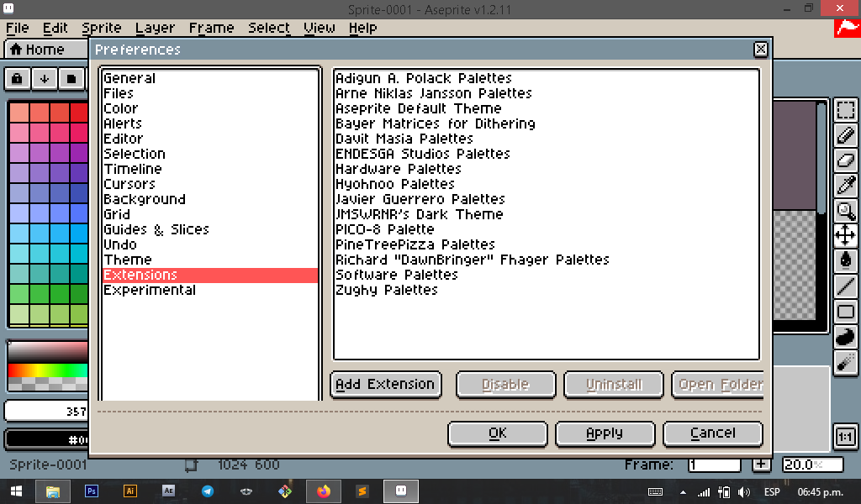Select the Eraser tool
Image resolution: width=861 pixels, height=504 pixels.
pyautogui.click(x=845, y=160)
